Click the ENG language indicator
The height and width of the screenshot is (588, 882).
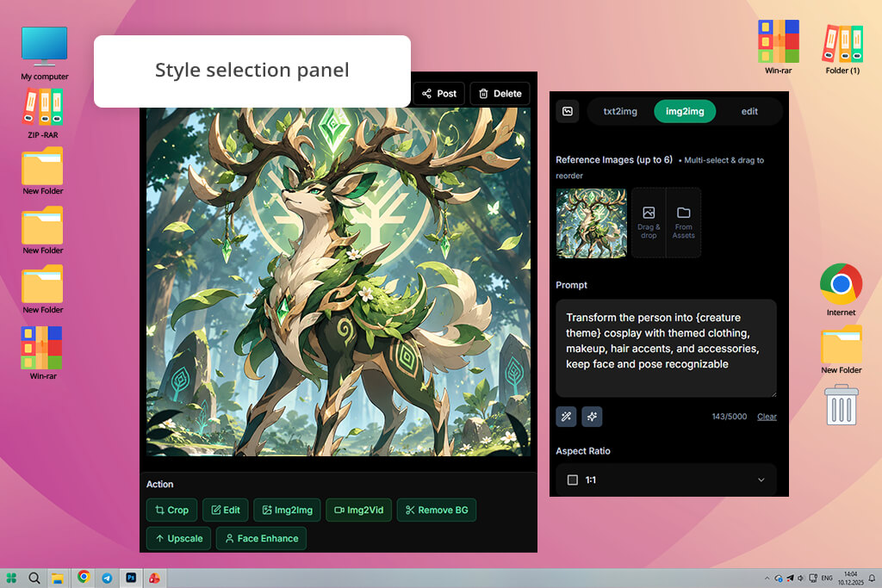point(826,578)
